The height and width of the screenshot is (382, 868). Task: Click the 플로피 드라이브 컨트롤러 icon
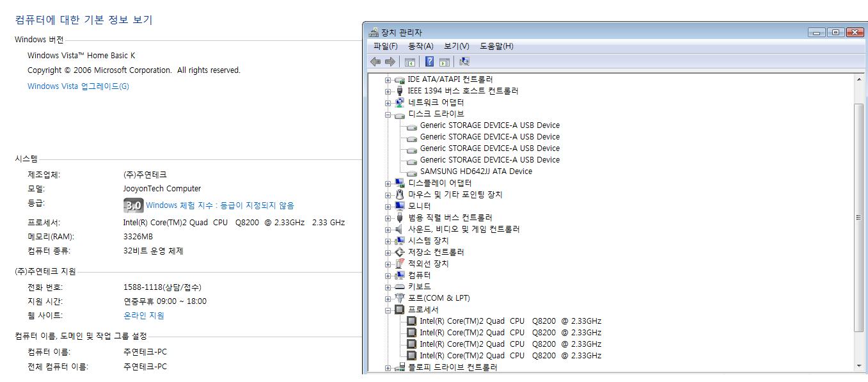[x=400, y=367]
